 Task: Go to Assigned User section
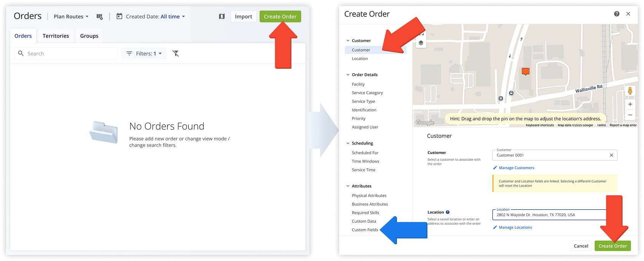(x=365, y=127)
